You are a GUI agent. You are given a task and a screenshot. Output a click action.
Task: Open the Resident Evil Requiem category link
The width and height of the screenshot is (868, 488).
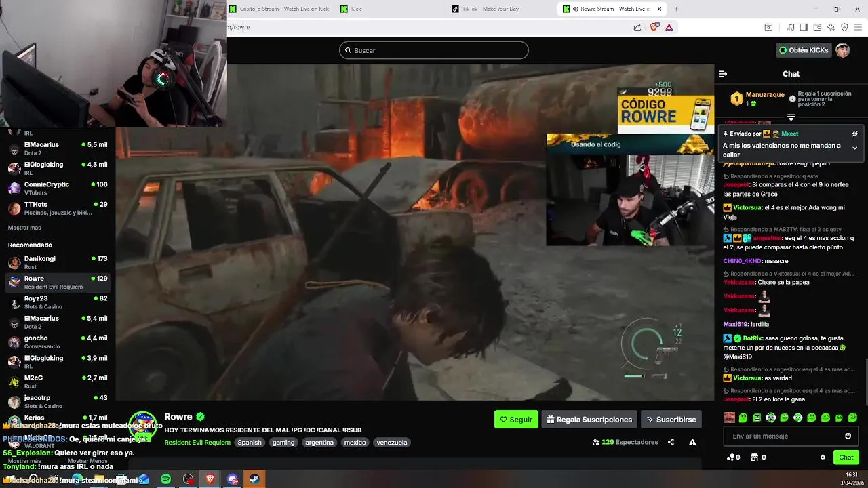click(197, 443)
